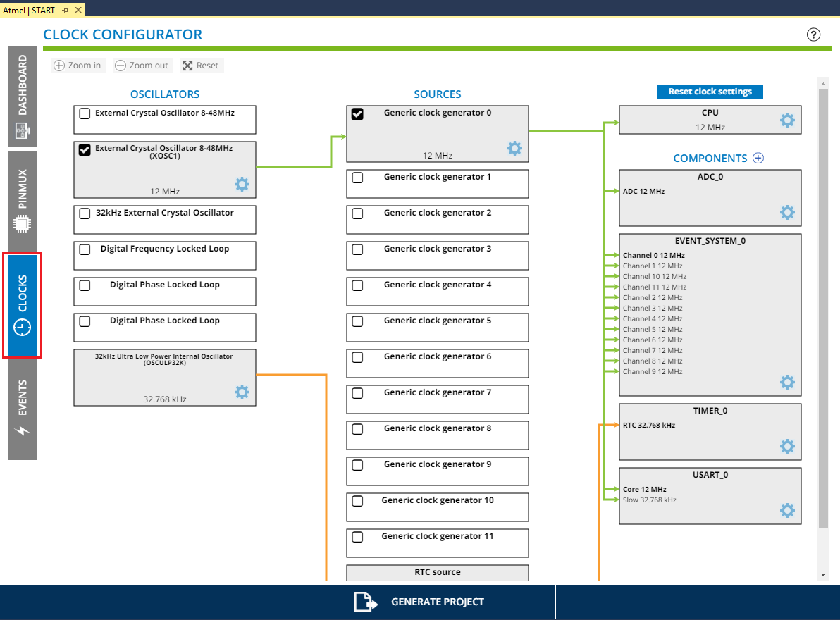
Task: Uncheck Generic clock generator 0 checkbox
Action: [x=358, y=114]
